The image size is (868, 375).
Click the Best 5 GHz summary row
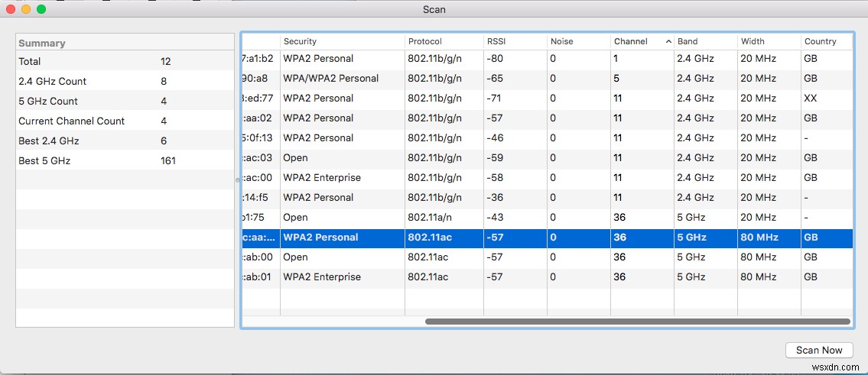click(x=125, y=160)
